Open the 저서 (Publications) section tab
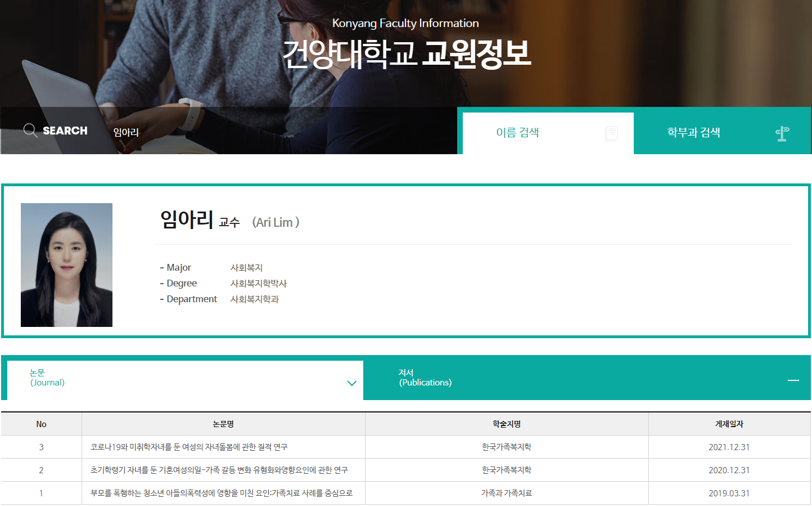 (587, 378)
